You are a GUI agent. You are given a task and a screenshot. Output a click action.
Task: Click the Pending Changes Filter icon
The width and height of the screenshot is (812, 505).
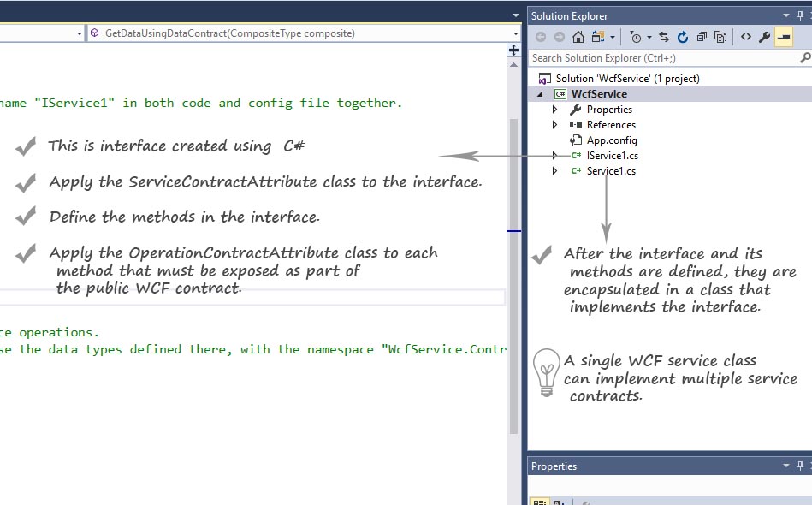click(636, 37)
